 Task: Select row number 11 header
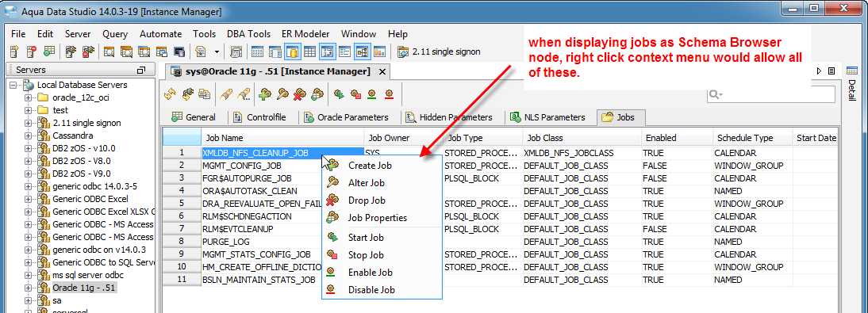pos(182,280)
